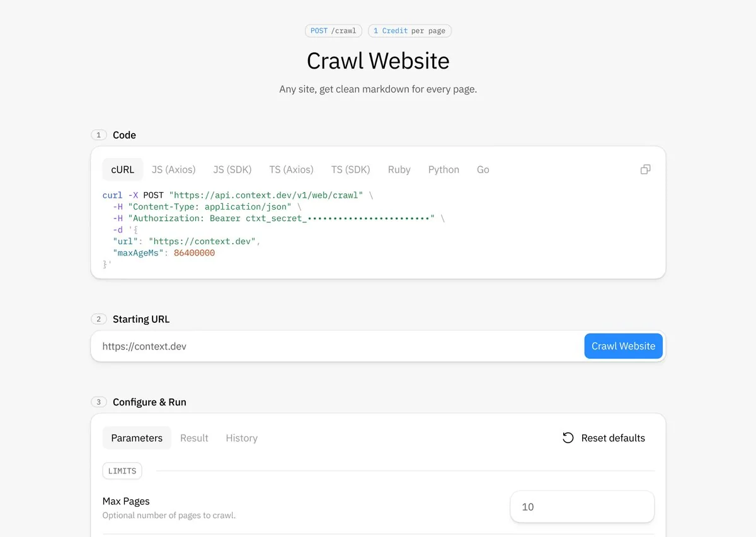Show the Ruby code example
Viewport: 756px width, 537px height.
pyautogui.click(x=399, y=169)
